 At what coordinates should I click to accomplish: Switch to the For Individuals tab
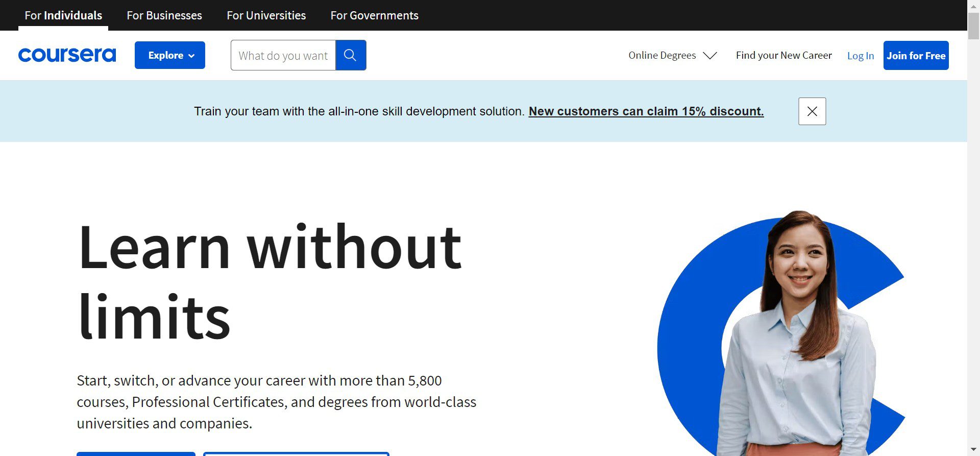point(63,15)
